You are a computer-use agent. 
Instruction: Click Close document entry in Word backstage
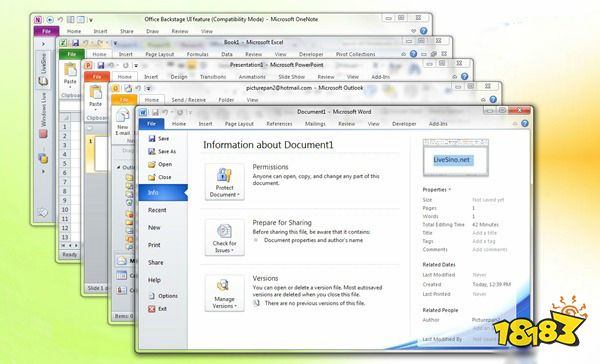point(160,177)
